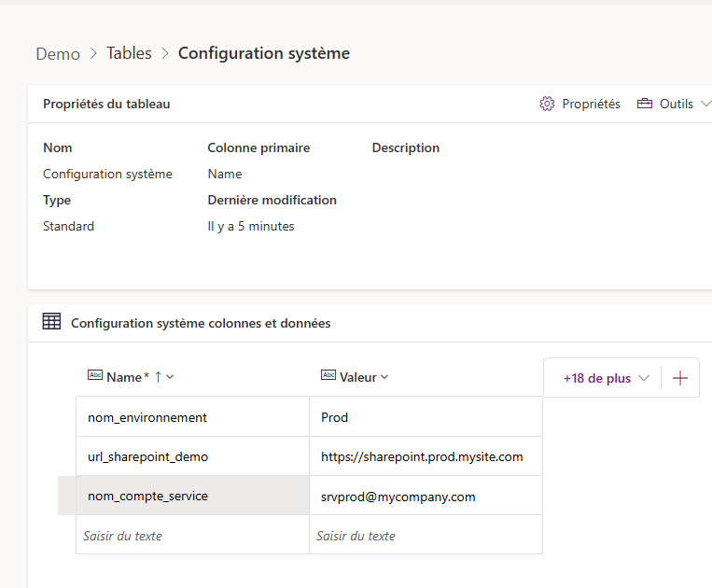Select the url_sharepoint_demo cell
712x588 pixels.
pyautogui.click(x=192, y=456)
